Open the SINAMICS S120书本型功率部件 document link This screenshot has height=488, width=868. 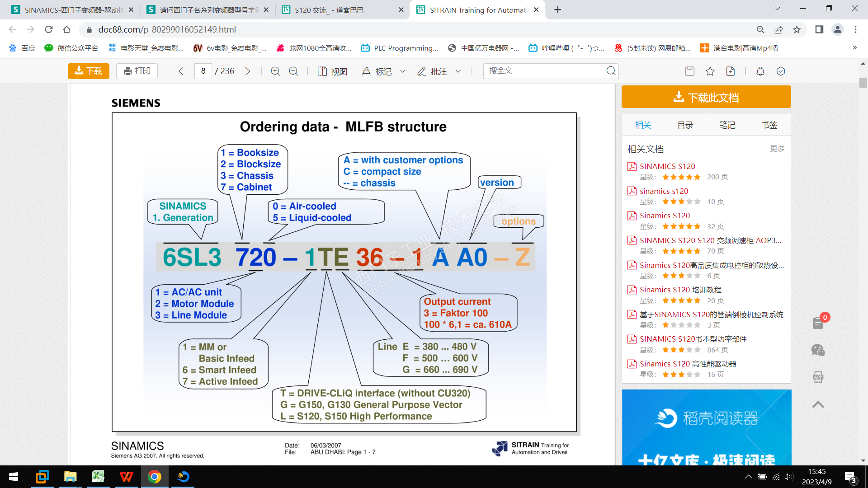(x=693, y=339)
